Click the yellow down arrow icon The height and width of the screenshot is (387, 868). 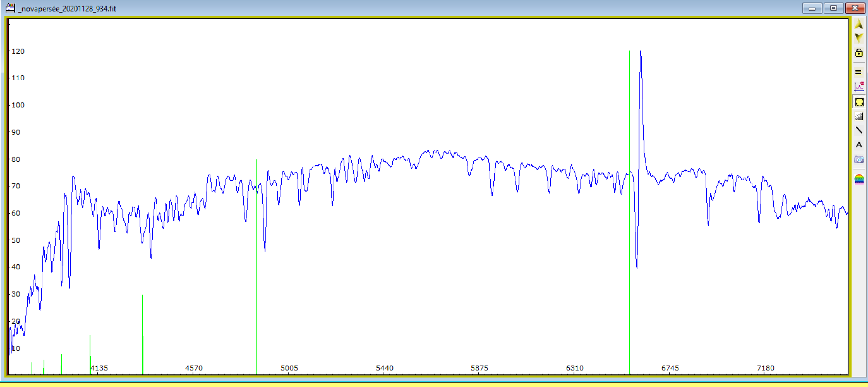(859, 38)
